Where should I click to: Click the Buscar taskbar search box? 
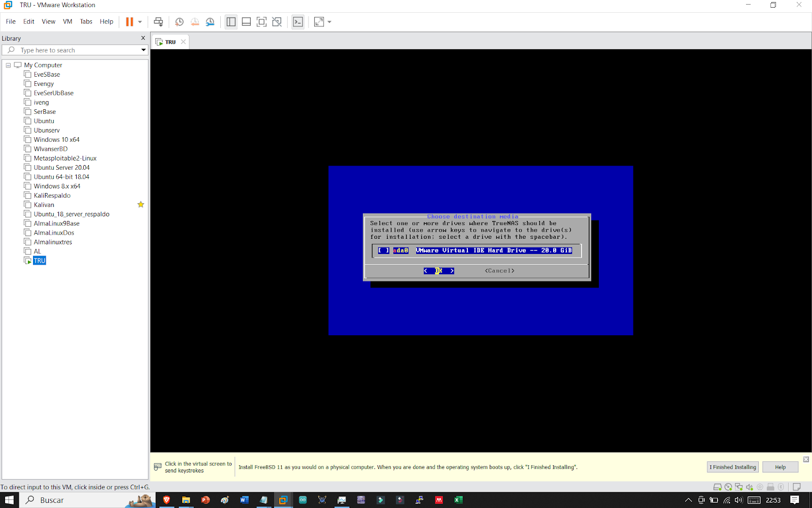click(86, 500)
